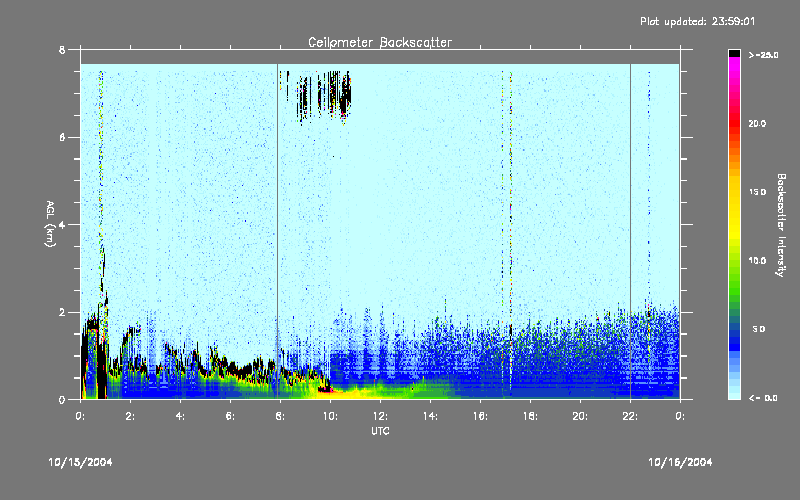Pick the black swatch atop the colorbar
The image size is (800, 500).
(x=734, y=53)
